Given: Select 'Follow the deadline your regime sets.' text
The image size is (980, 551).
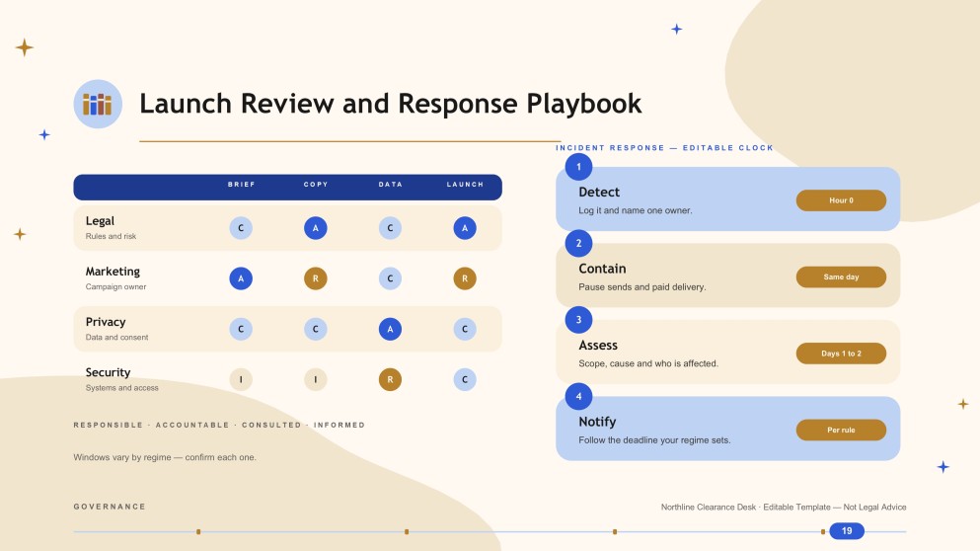Looking at the screenshot, I should tap(654, 440).
